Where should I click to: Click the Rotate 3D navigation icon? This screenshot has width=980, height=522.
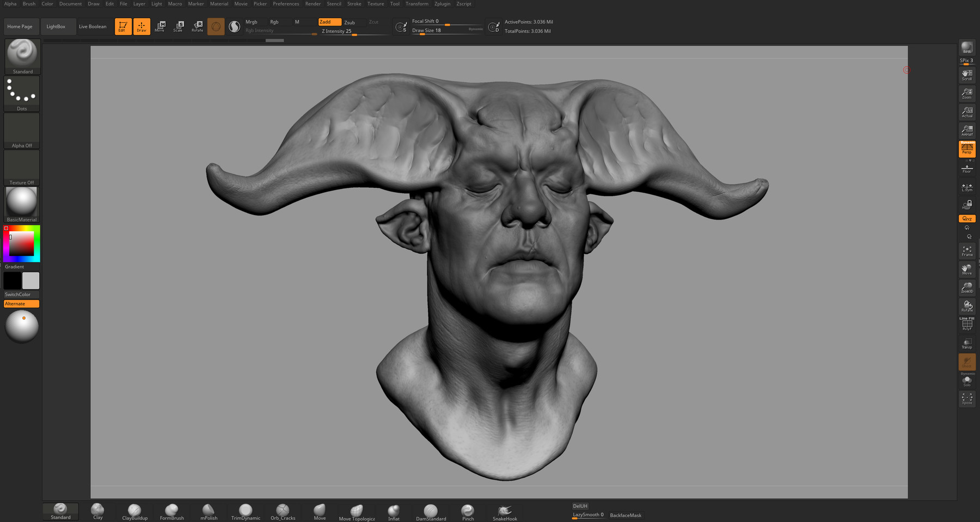967,305
